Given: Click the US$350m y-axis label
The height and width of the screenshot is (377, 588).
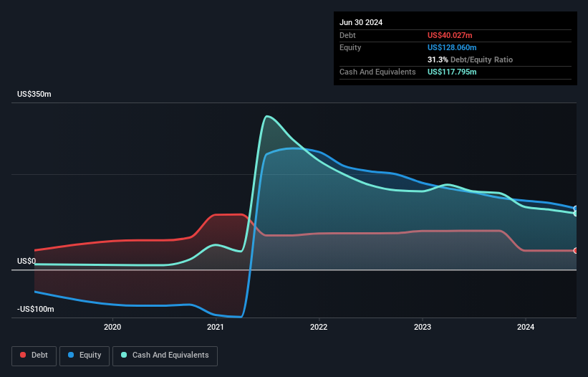Looking at the screenshot, I should (34, 94).
